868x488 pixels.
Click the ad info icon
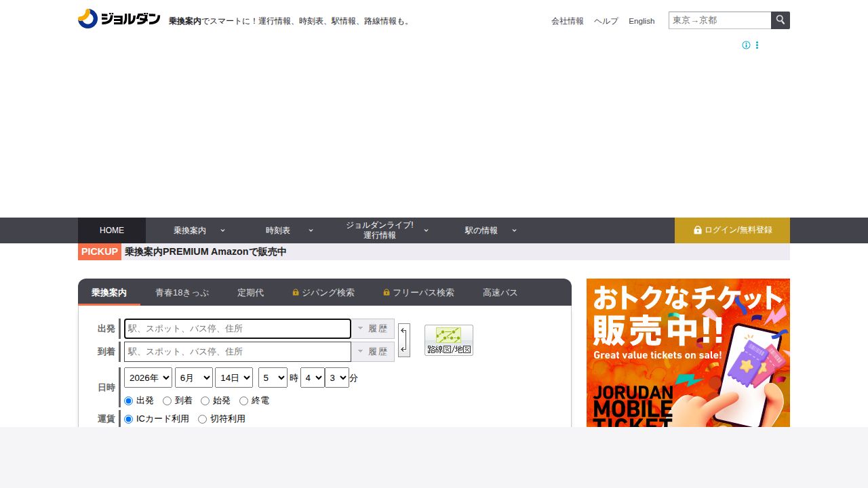[746, 45]
